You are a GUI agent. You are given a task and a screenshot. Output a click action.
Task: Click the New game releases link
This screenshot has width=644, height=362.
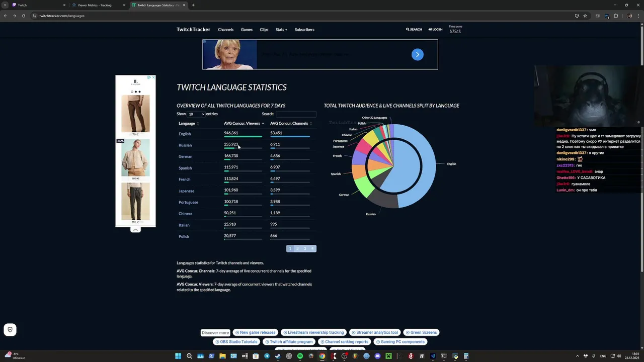pyautogui.click(x=255, y=332)
